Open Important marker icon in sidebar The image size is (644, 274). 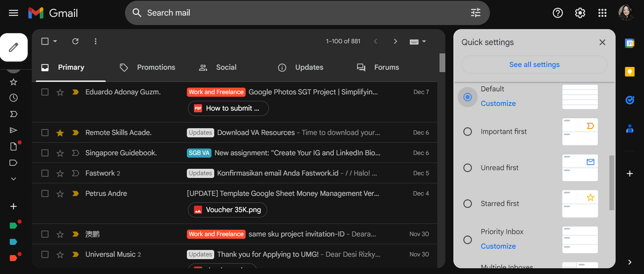tap(14, 114)
